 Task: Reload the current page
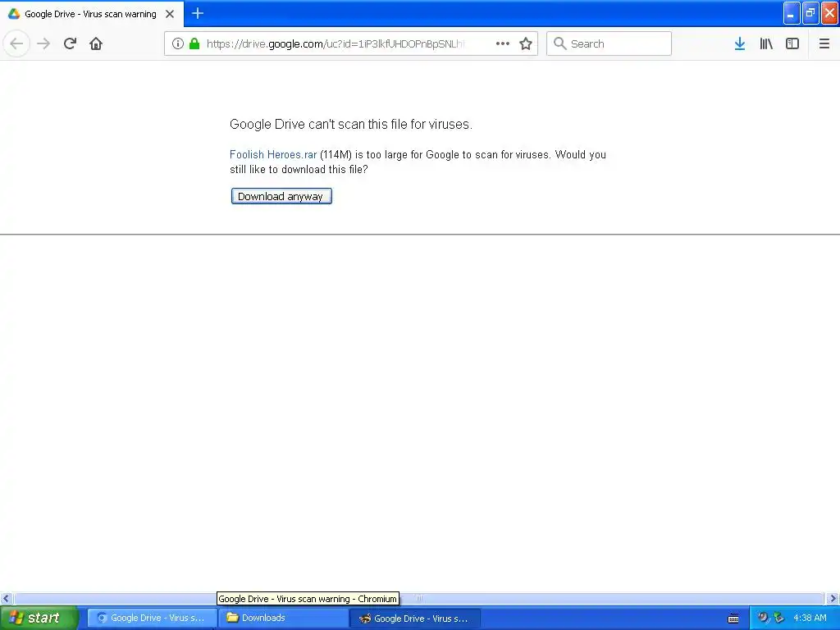click(x=70, y=43)
